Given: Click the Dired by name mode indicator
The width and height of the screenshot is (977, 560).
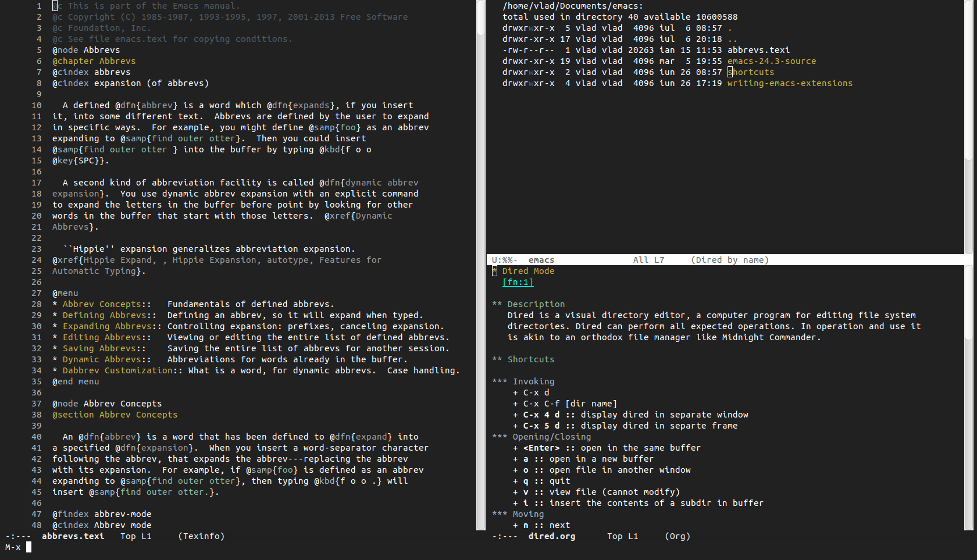Looking at the screenshot, I should (730, 260).
